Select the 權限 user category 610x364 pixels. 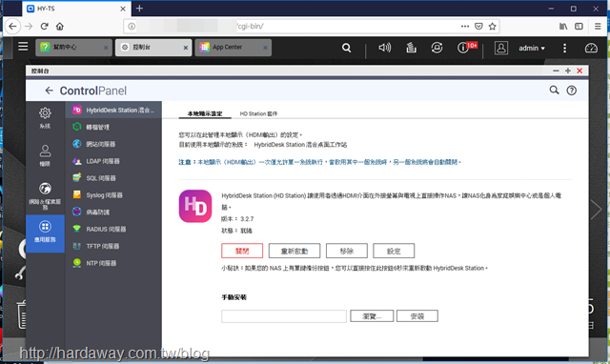coord(45,155)
